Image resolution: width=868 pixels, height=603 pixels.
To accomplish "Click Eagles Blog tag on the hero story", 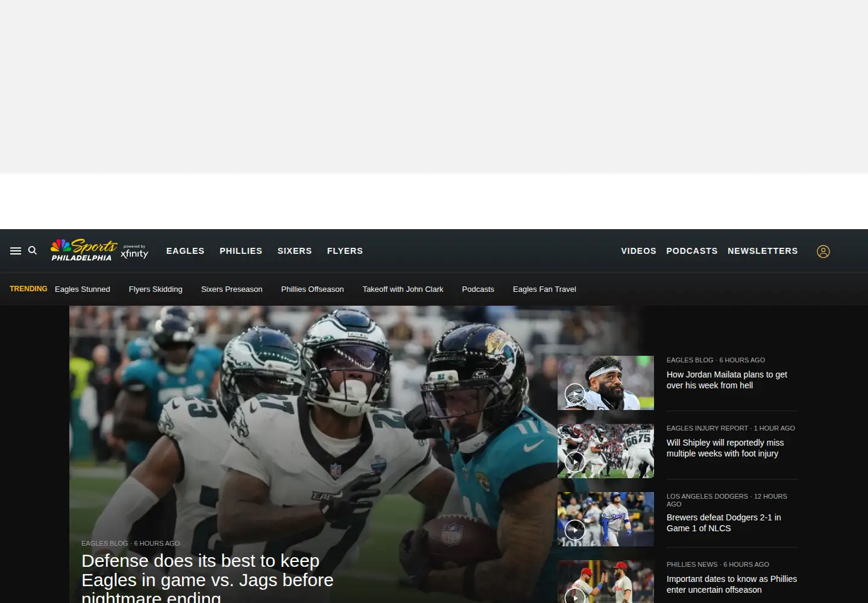I will pyautogui.click(x=105, y=543).
